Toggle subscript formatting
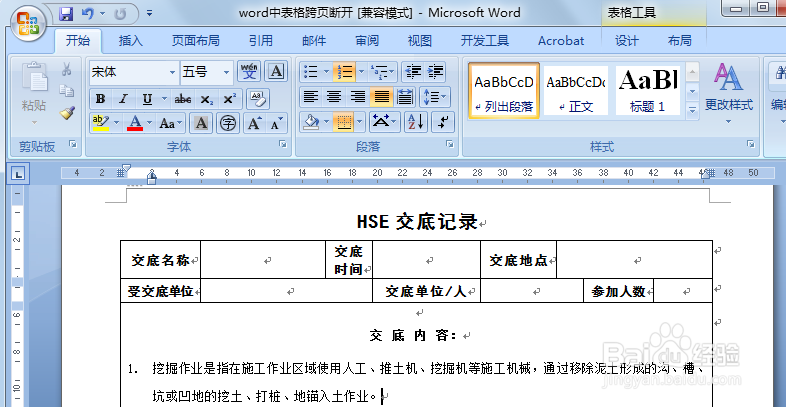Viewport: 786px width, 407px height. tap(206, 99)
